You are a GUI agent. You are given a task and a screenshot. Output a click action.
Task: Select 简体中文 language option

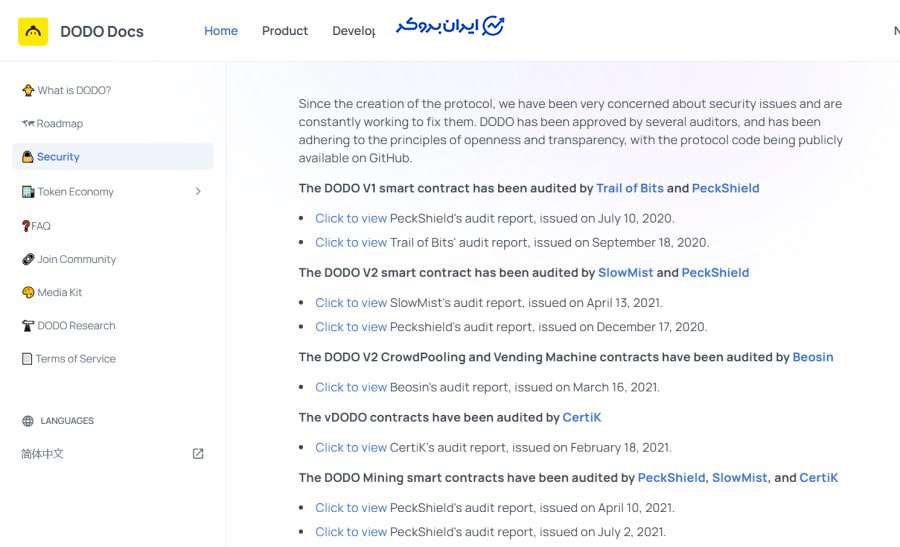tap(43, 454)
